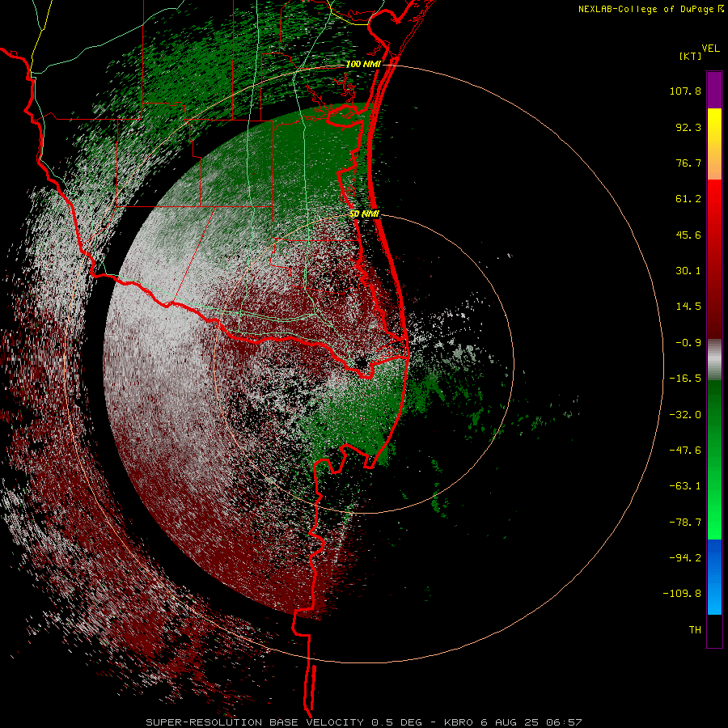728x728 pixels.
Task: Click the 107.8 legend value
Action: [685, 91]
